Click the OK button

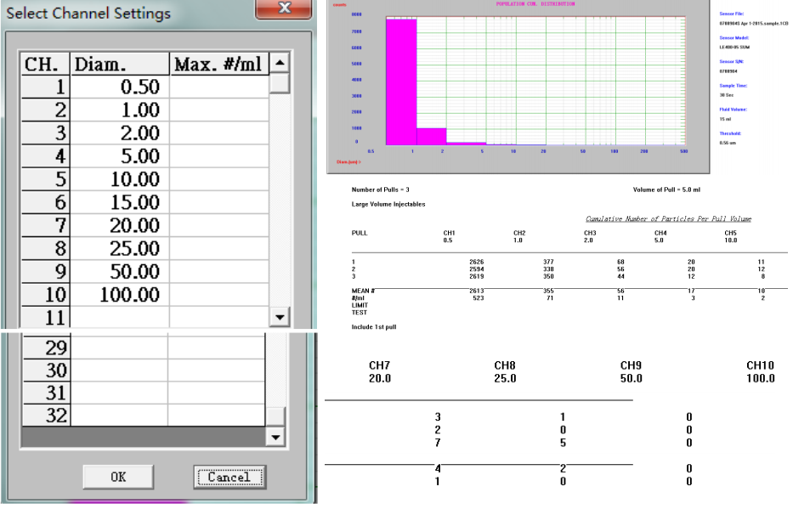(x=118, y=477)
